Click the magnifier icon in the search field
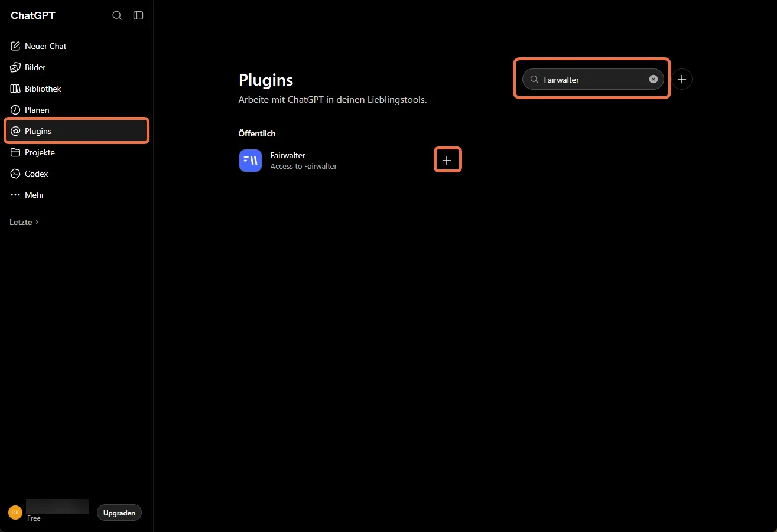The width and height of the screenshot is (777, 532). 534,79
